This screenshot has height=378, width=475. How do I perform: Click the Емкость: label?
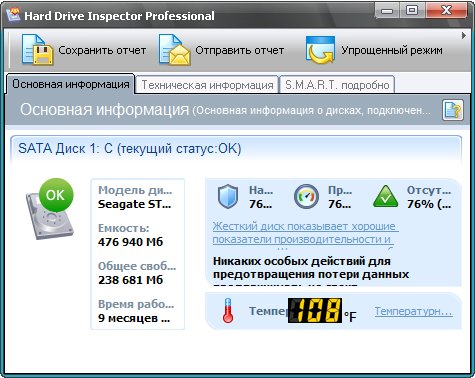click(x=124, y=228)
